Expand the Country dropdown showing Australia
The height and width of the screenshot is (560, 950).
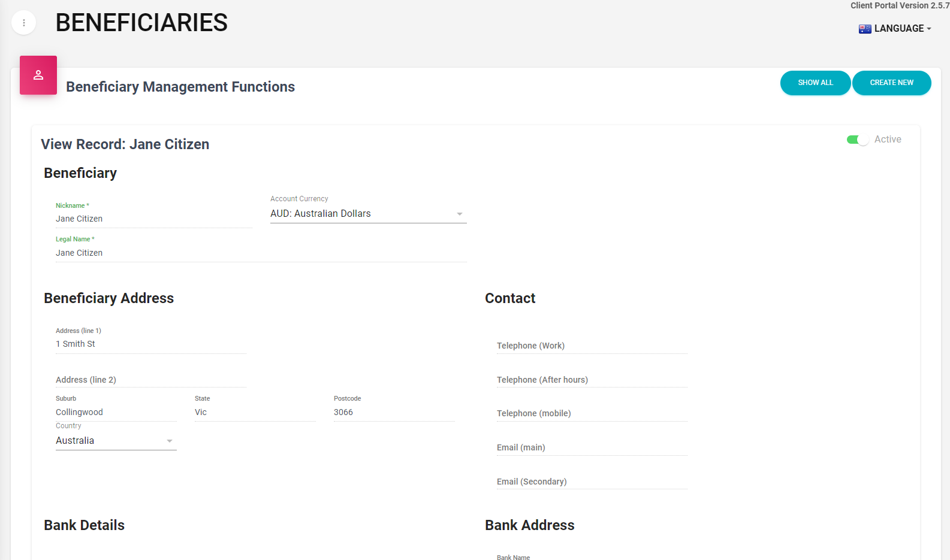[x=116, y=441]
